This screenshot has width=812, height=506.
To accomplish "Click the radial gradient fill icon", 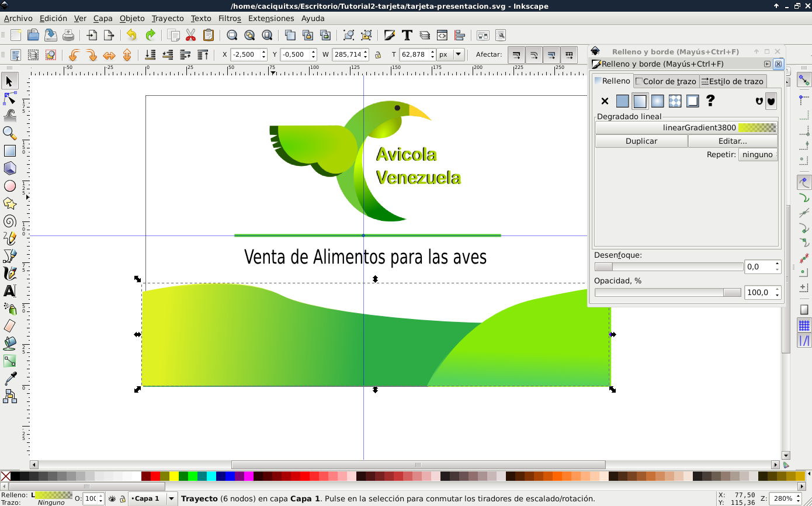I will [x=658, y=101].
